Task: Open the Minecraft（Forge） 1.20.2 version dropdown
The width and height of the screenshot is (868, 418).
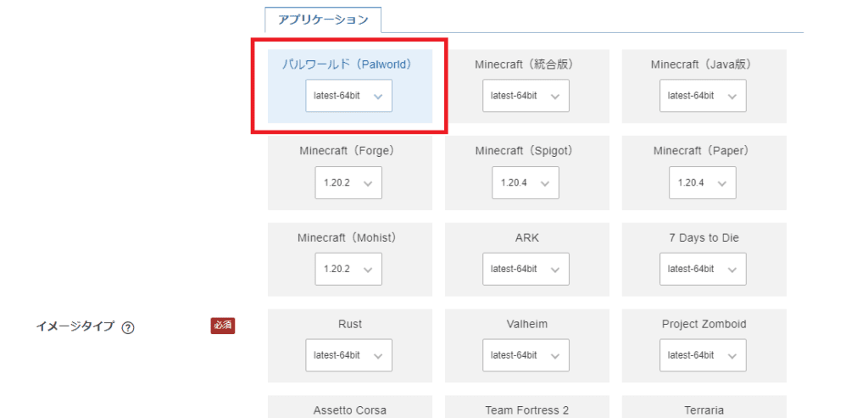Action: 348,182
